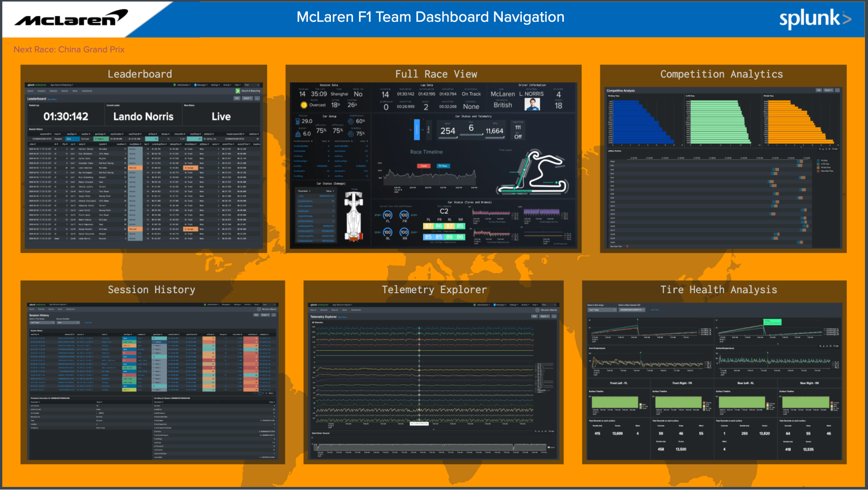Image resolution: width=868 pixels, height=490 pixels.
Task: Click the On Track driver status
Action: click(471, 94)
